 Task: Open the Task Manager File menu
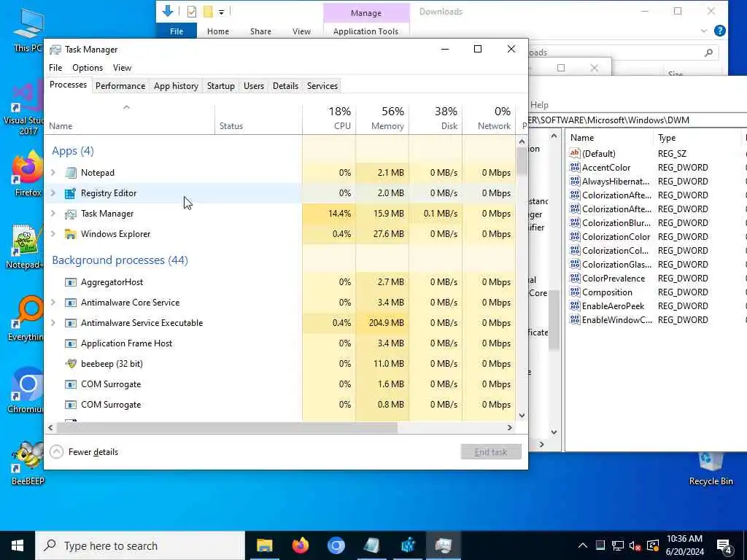[x=55, y=68]
